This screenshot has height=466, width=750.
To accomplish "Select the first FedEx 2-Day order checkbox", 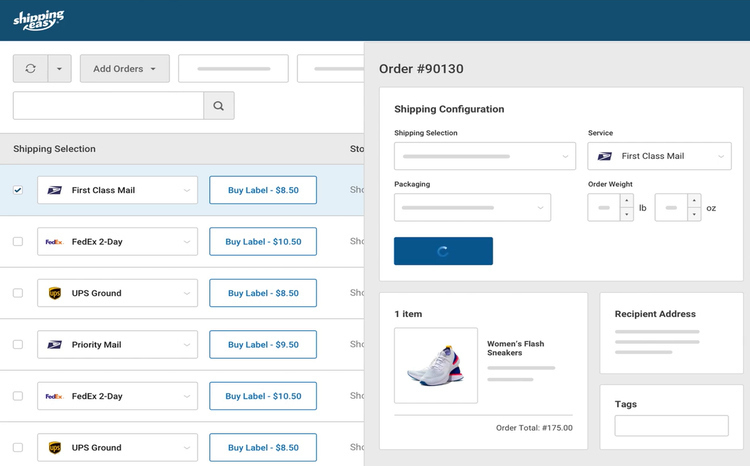I will (x=18, y=242).
